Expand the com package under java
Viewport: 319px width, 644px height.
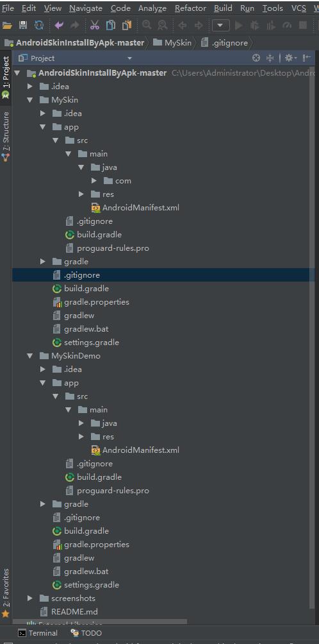click(x=94, y=181)
